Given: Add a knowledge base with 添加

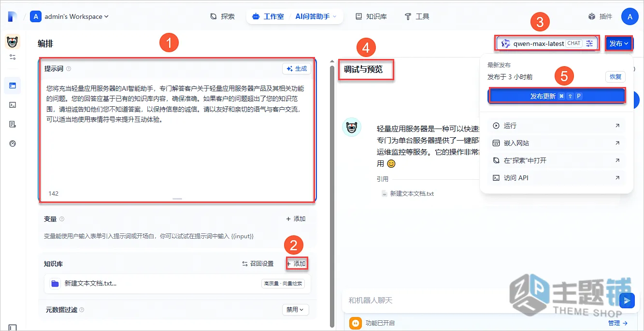Looking at the screenshot, I should tap(296, 264).
